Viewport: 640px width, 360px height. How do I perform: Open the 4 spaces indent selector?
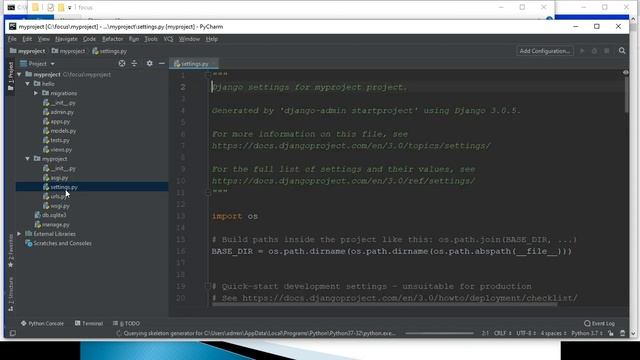[553, 333]
